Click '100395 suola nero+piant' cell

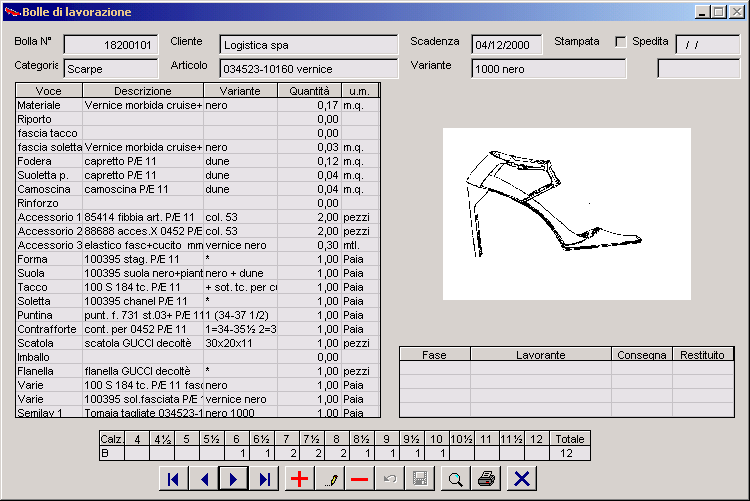143,273
